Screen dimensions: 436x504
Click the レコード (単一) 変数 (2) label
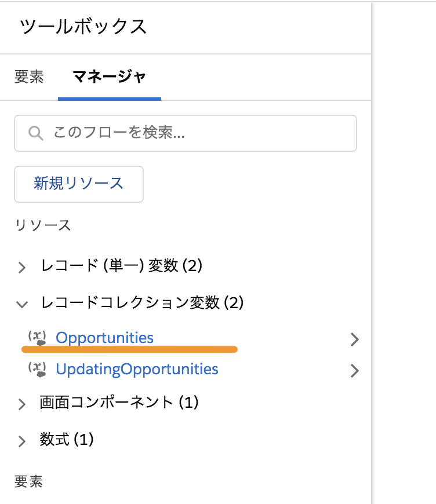click(x=122, y=266)
